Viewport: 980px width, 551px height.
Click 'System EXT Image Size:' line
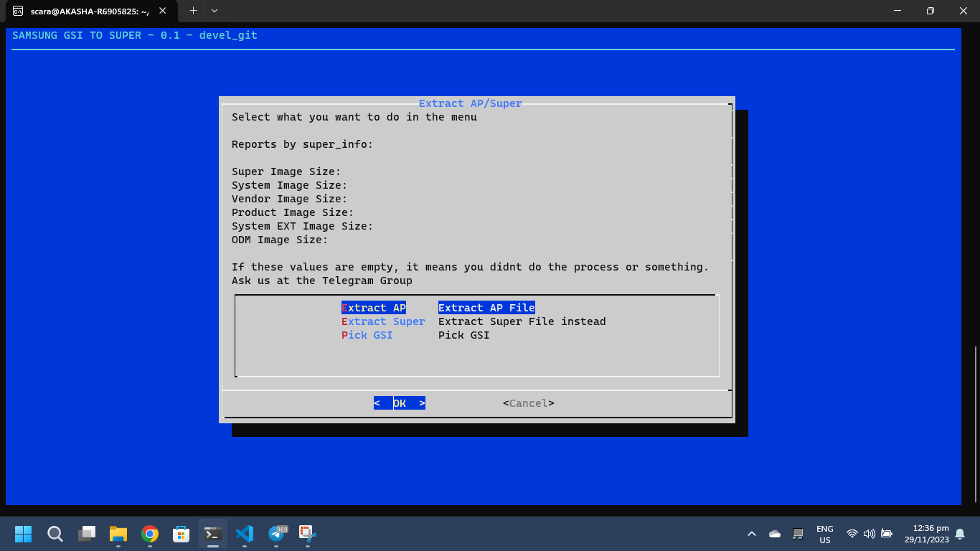(x=303, y=226)
